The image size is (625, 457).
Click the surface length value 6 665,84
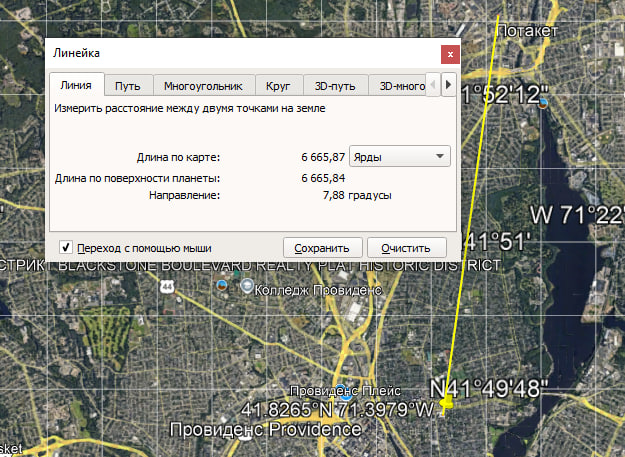(323, 178)
